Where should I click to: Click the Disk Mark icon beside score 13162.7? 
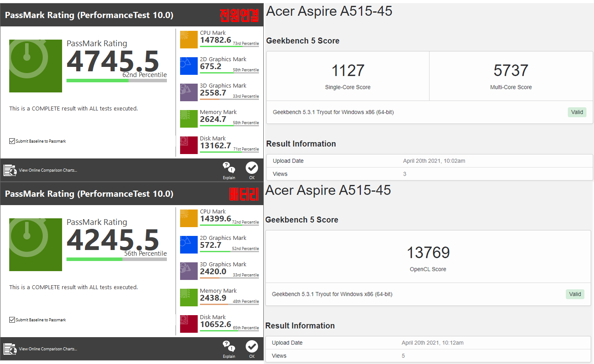click(x=189, y=145)
